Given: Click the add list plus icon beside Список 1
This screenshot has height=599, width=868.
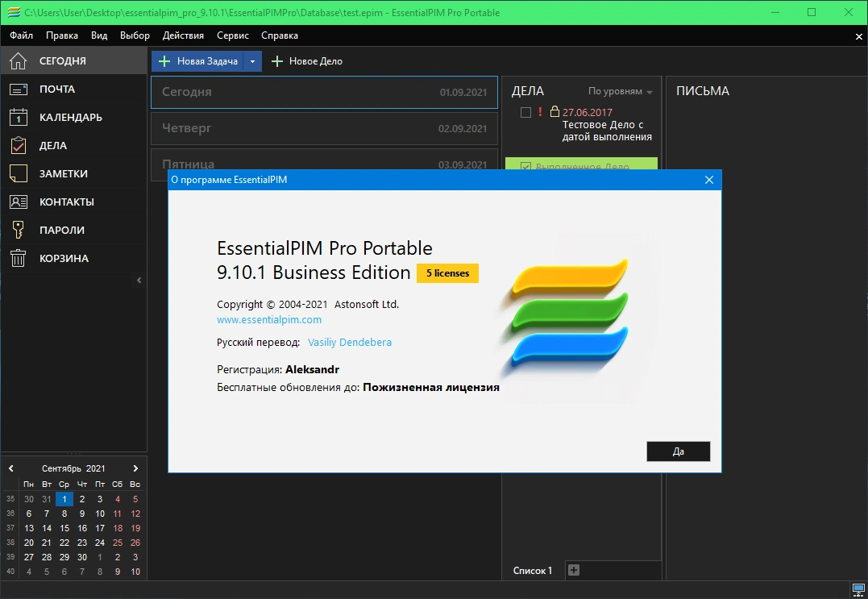Looking at the screenshot, I should (574, 570).
